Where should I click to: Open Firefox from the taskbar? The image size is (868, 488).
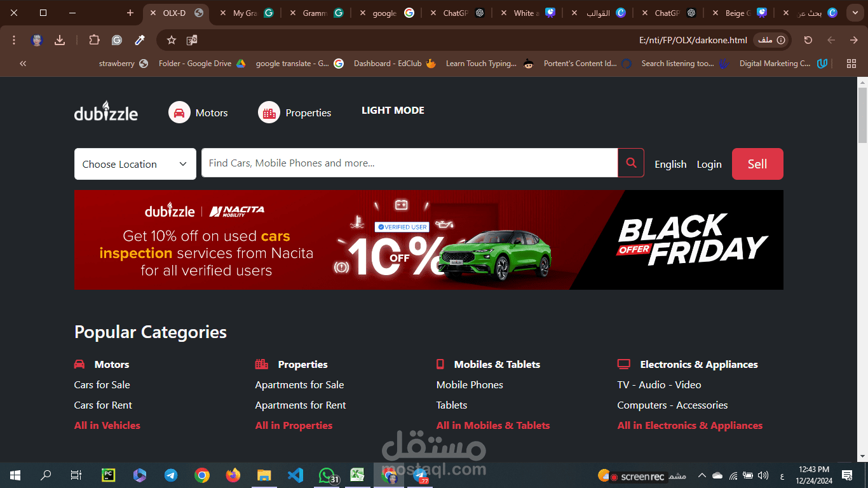click(233, 475)
